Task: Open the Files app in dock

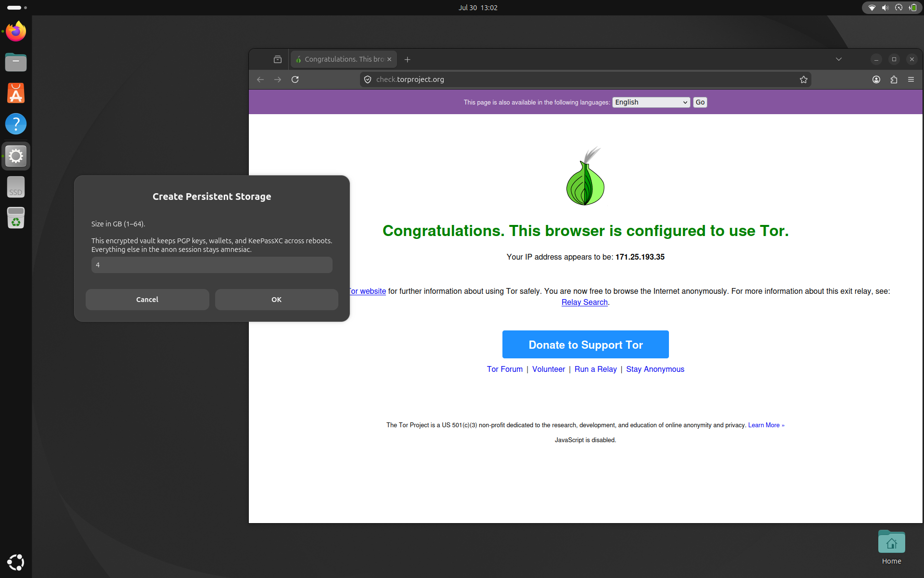Action: 16,62
